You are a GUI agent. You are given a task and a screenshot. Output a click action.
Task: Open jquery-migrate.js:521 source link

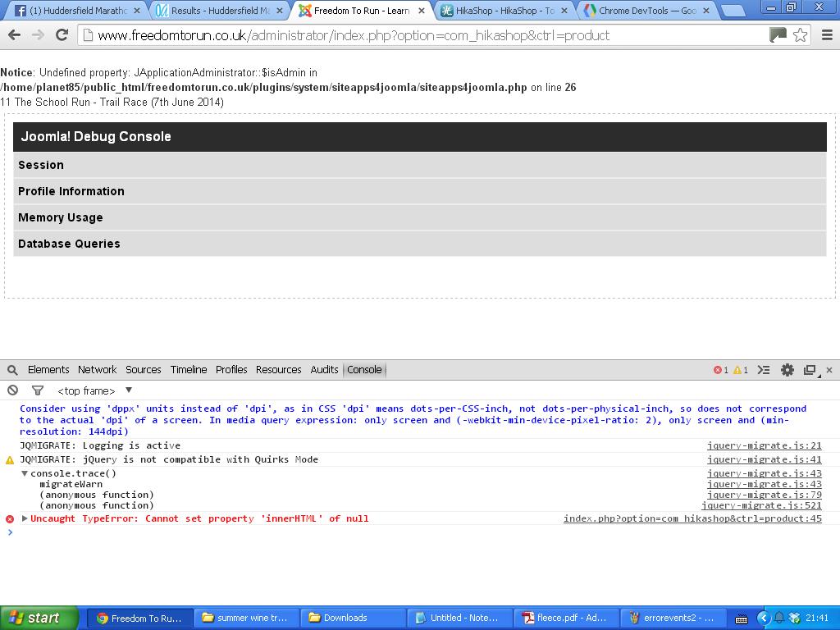pos(761,505)
